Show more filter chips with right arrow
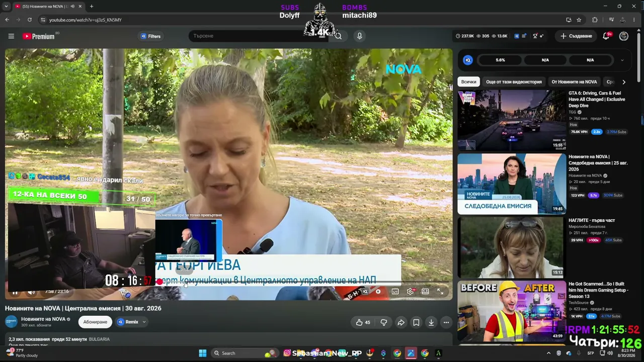Image resolution: width=644 pixels, height=362 pixels. [x=624, y=82]
